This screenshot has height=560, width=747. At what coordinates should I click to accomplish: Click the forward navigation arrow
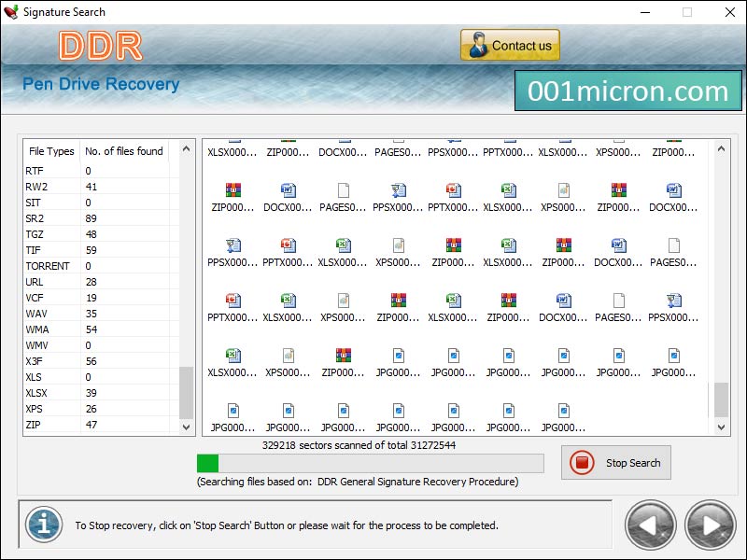pos(709,525)
